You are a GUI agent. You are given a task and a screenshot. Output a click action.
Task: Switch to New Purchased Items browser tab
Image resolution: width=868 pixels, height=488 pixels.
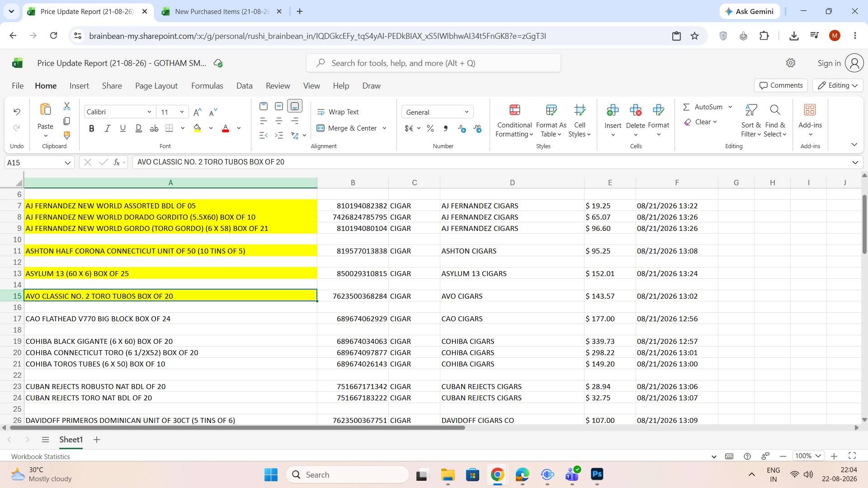point(221,12)
